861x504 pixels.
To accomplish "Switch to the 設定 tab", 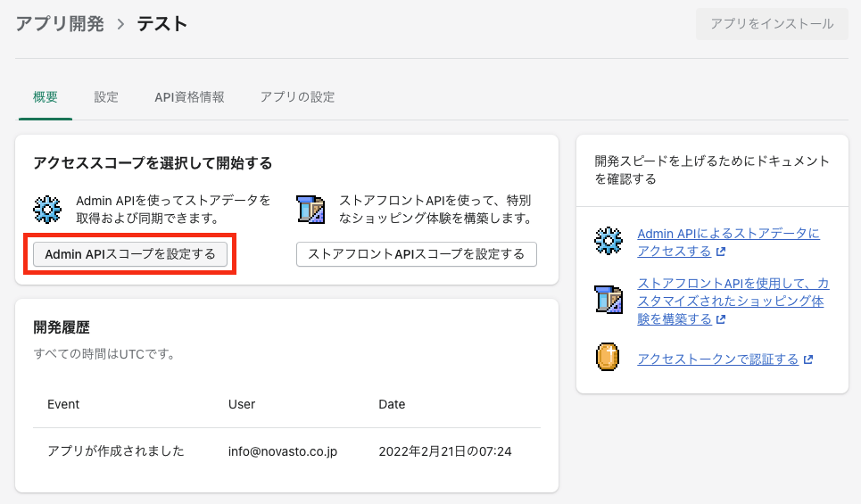I will 106,97.
